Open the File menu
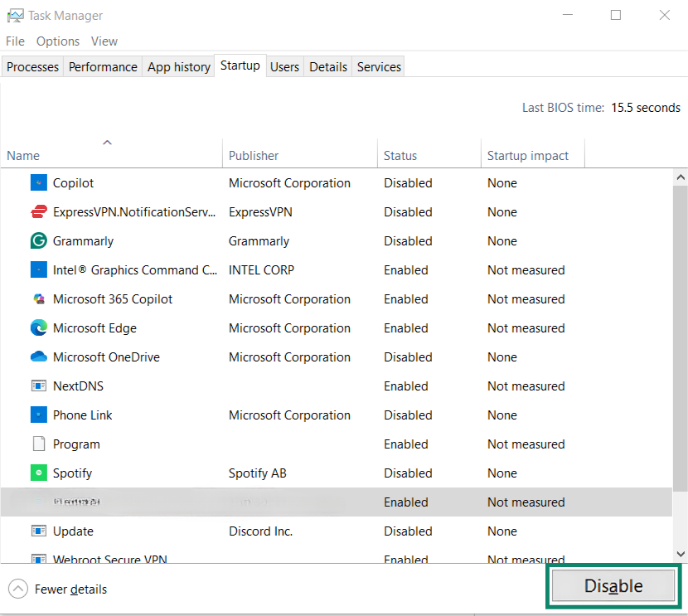Image resolution: width=688 pixels, height=616 pixels. 15,41
